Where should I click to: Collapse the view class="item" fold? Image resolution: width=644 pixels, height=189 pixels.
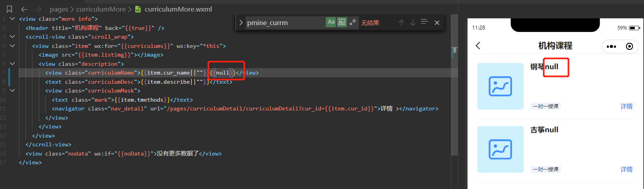[x=12, y=46]
